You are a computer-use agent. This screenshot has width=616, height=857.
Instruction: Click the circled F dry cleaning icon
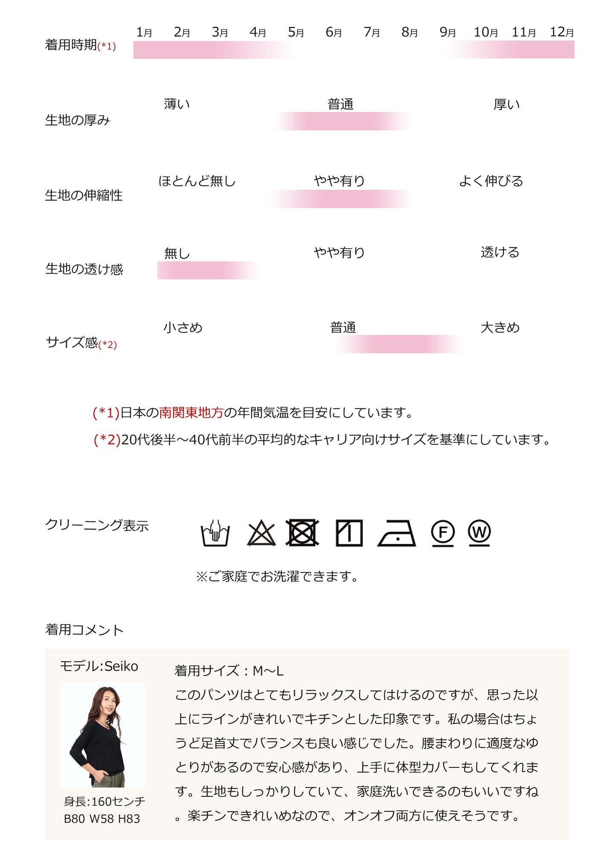443,533
